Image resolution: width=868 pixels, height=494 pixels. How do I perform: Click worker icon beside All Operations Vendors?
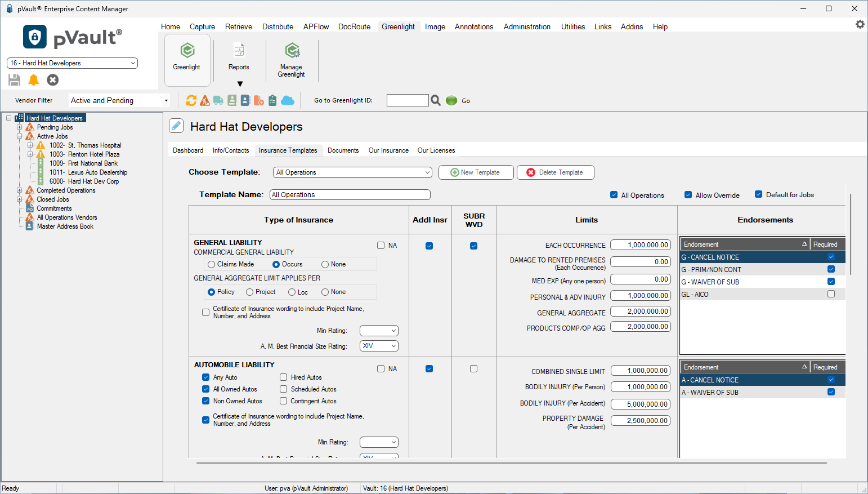click(x=30, y=217)
